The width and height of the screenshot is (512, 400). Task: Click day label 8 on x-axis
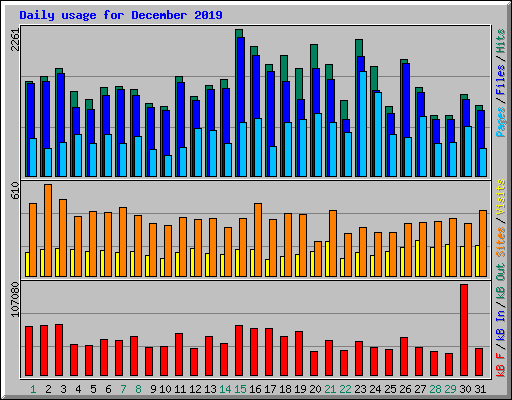[138, 389]
